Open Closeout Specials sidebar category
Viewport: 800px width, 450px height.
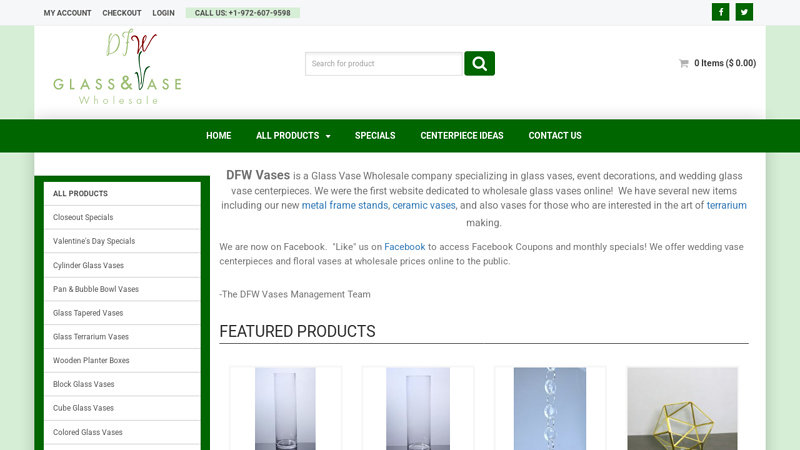[83, 217]
